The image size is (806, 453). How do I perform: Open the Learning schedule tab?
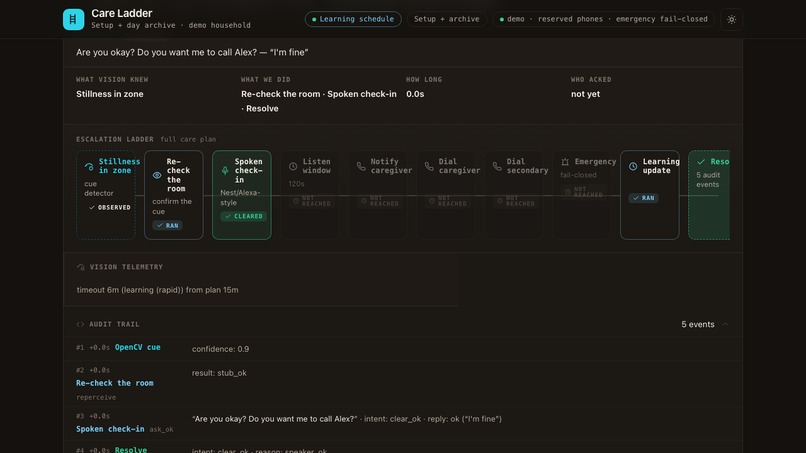353,19
